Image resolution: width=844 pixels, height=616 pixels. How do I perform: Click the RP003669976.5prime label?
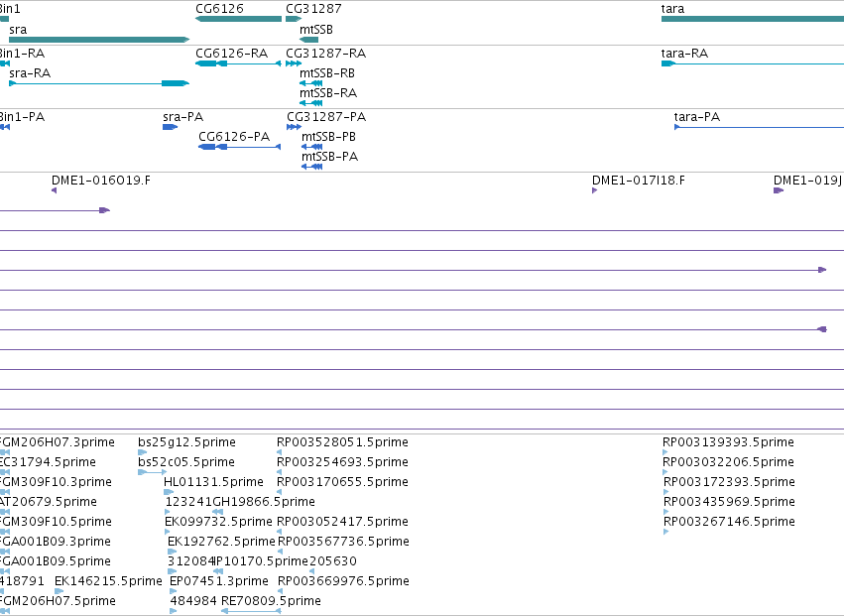pyautogui.click(x=343, y=581)
